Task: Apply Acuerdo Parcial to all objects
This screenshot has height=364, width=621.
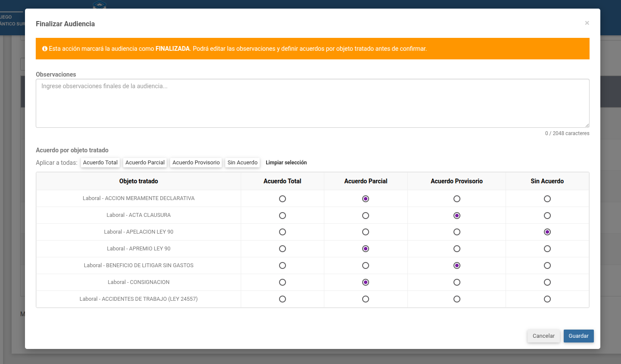Action: point(145,163)
